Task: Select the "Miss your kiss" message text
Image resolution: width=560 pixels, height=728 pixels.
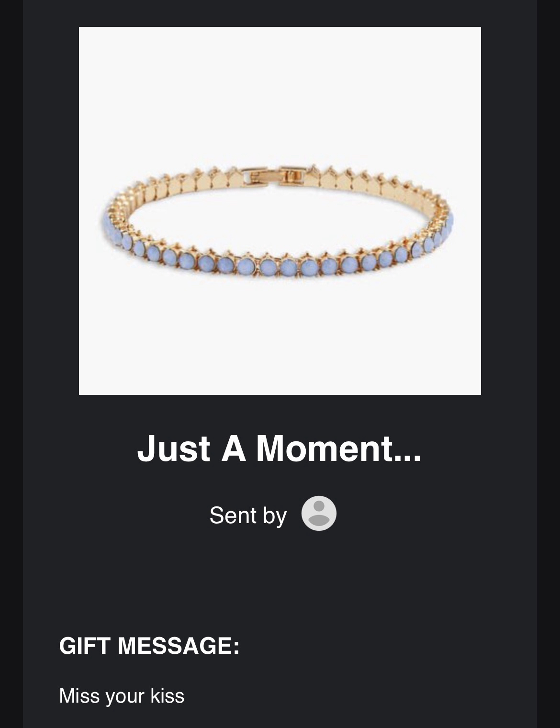Action: [x=122, y=696]
